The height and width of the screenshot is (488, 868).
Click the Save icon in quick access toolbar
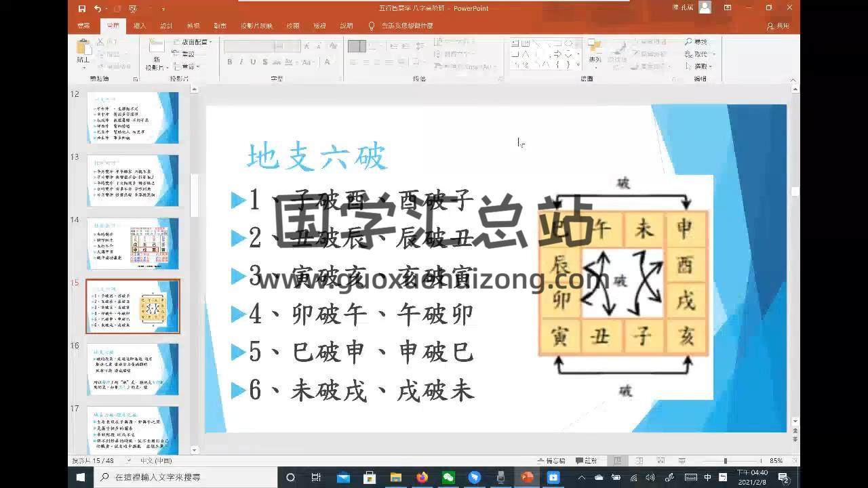point(82,9)
